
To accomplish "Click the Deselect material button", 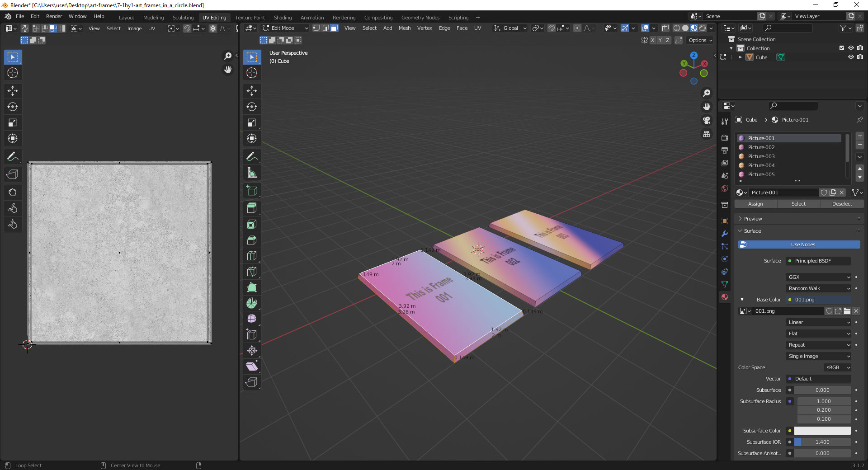I will click(842, 204).
